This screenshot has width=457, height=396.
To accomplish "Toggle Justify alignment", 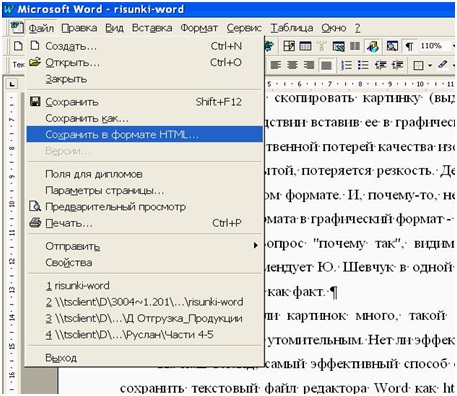I will tap(326, 65).
